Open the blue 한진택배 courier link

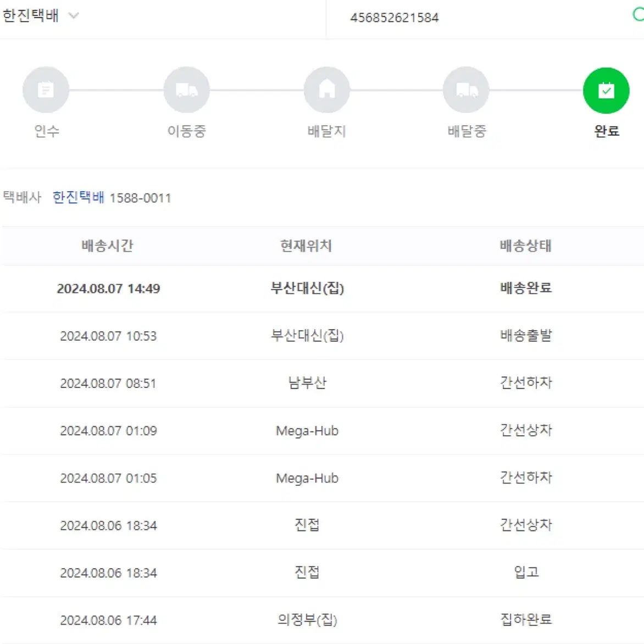[79, 198]
